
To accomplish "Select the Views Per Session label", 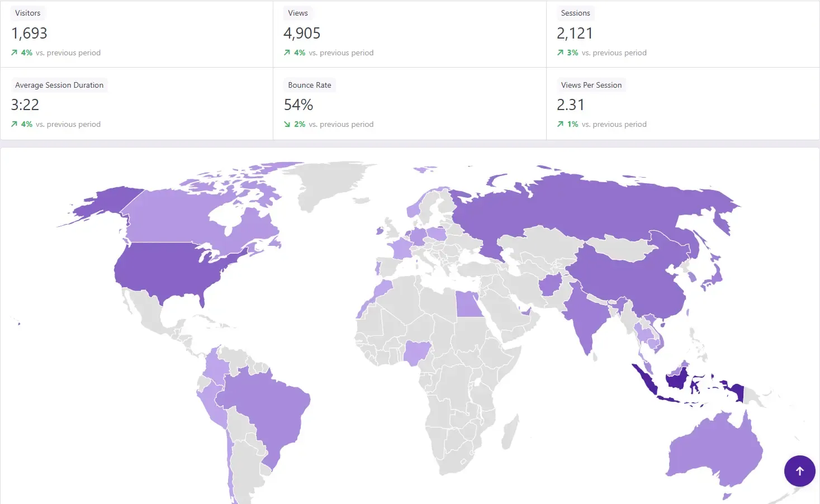I will [591, 85].
